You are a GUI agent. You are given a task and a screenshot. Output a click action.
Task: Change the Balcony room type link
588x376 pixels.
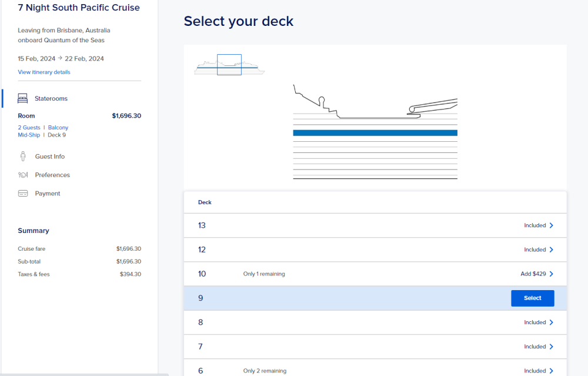click(x=58, y=128)
